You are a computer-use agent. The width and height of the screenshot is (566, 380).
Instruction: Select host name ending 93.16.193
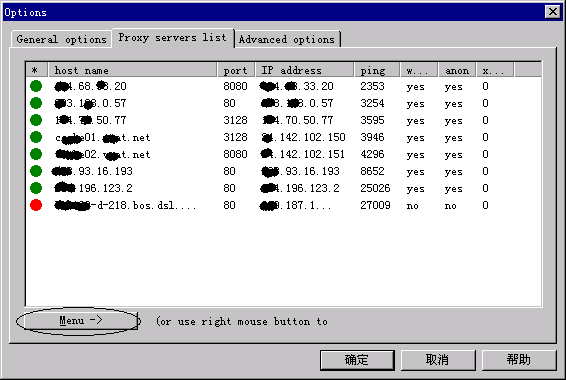[92, 171]
